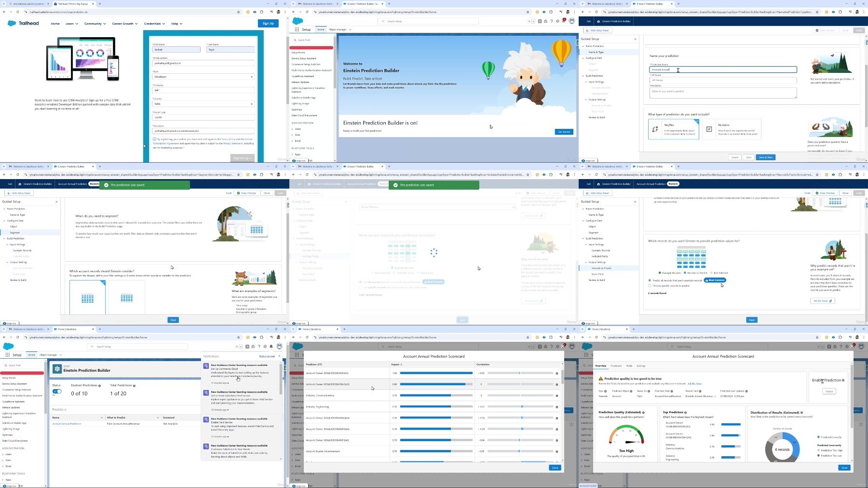Switch to the Overview tab in scorecard
This screenshot has height=488, width=868.
(601, 366)
